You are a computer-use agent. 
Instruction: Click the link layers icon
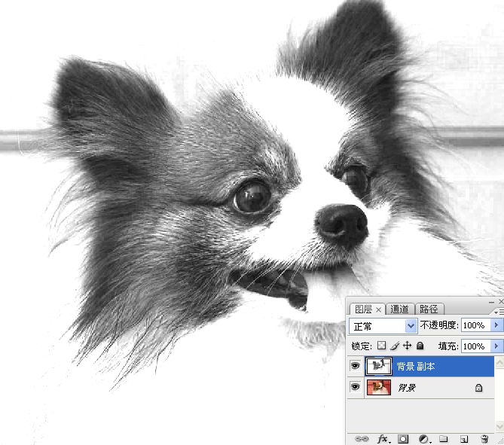coord(361,439)
